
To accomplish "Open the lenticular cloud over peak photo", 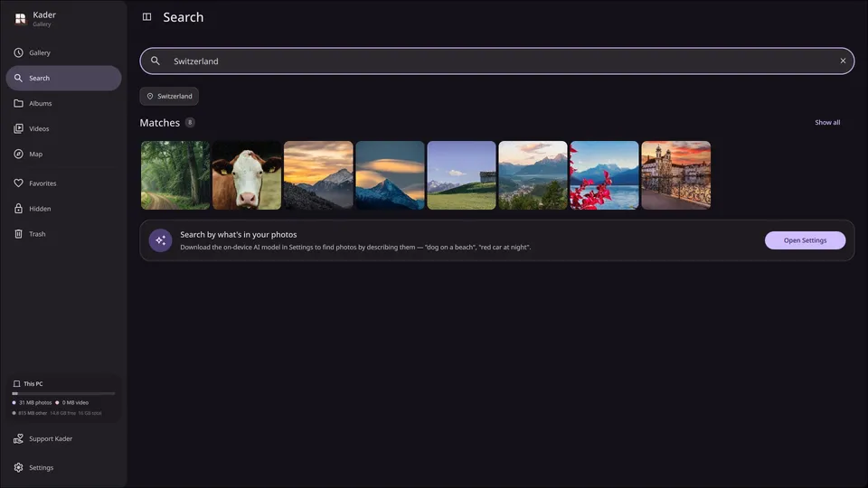I will (x=391, y=175).
